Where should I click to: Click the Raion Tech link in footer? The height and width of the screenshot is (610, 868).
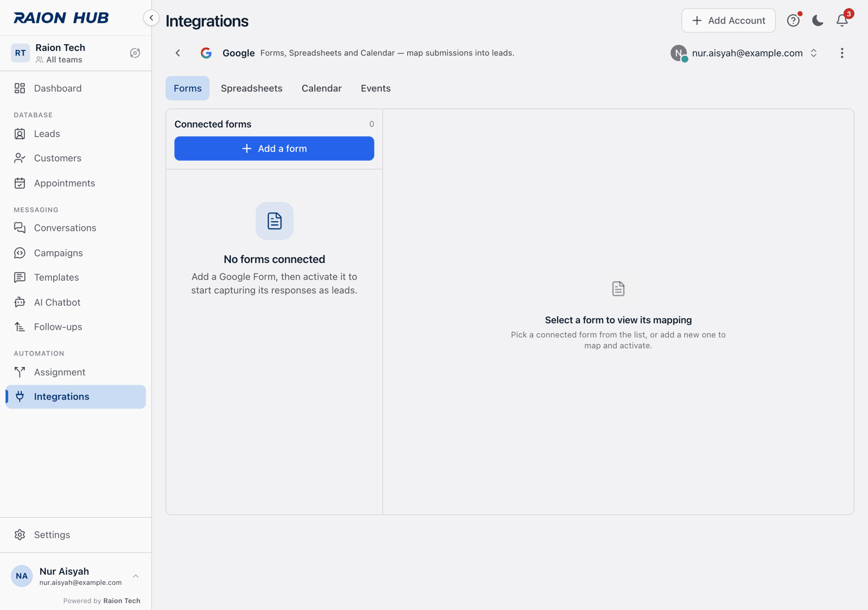tap(122, 601)
